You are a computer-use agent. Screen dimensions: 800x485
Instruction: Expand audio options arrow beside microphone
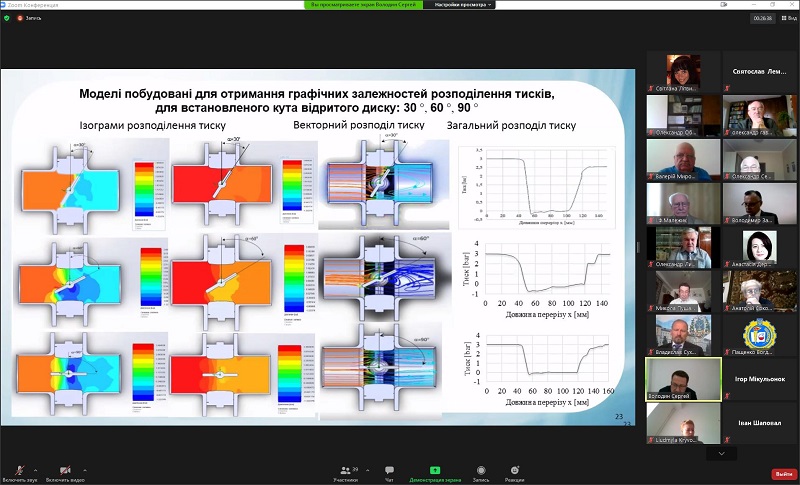[35, 470]
